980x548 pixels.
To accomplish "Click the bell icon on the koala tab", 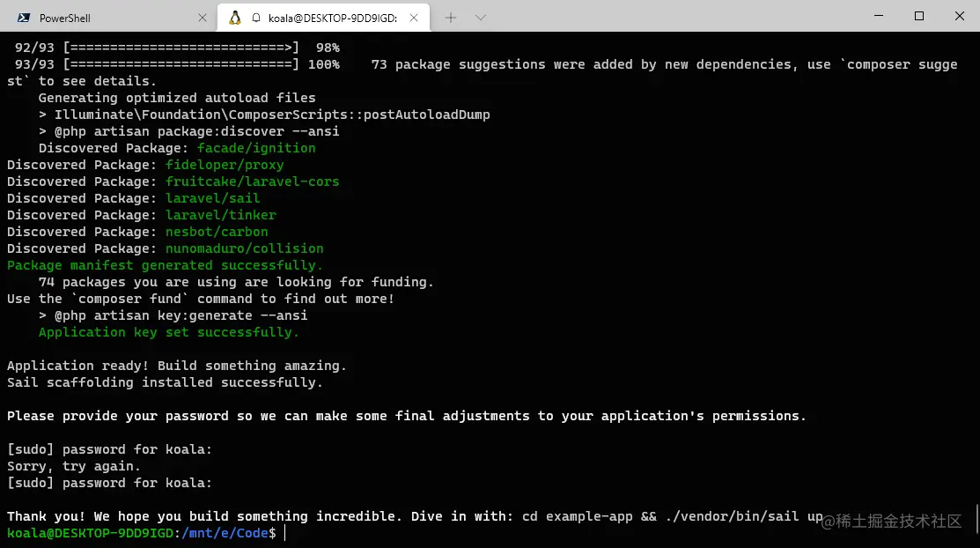I will [x=256, y=19].
